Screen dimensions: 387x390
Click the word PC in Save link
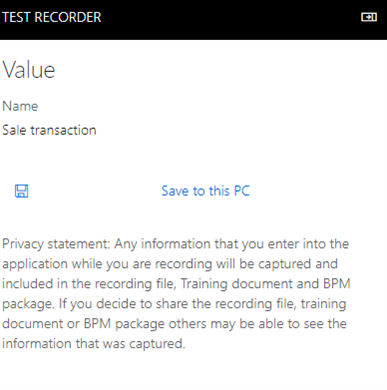(x=242, y=191)
